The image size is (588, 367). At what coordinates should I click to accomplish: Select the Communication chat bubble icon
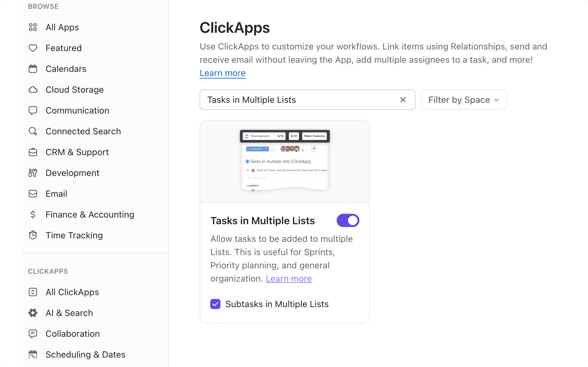pyautogui.click(x=33, y=110)
